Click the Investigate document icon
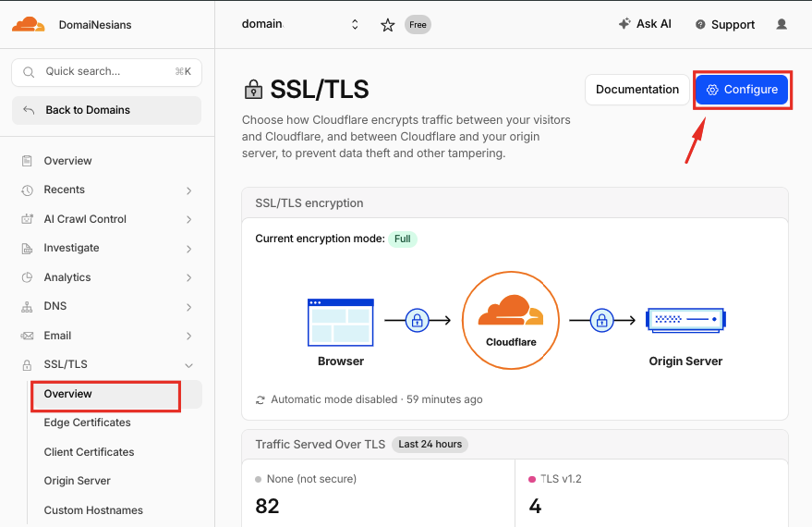812x527 pixels. [x=27, y=248]
